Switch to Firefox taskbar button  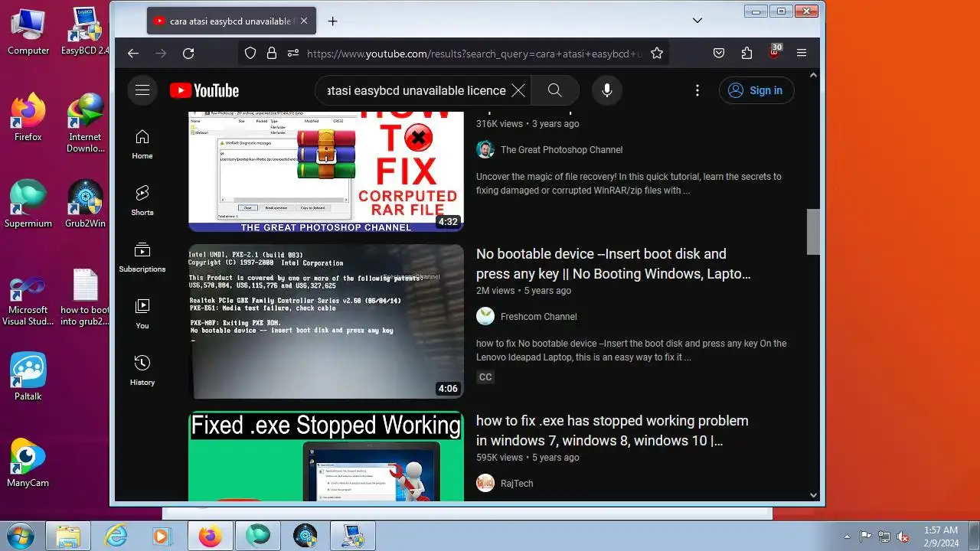tap(210, 536)
